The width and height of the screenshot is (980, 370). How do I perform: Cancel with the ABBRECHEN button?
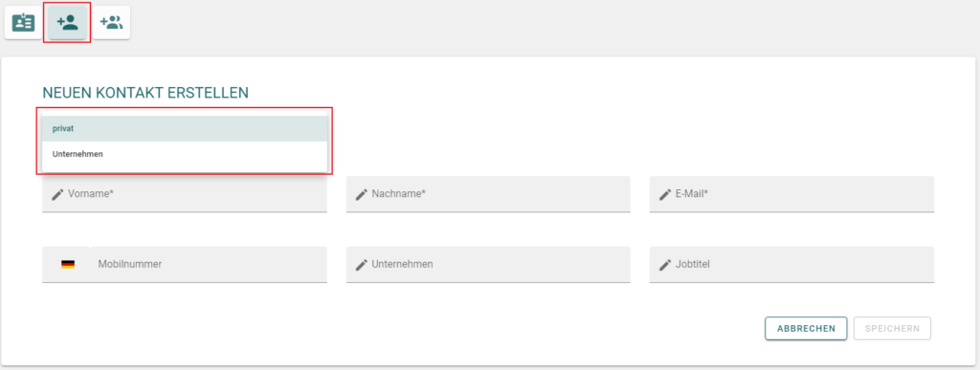coord(806,328)
